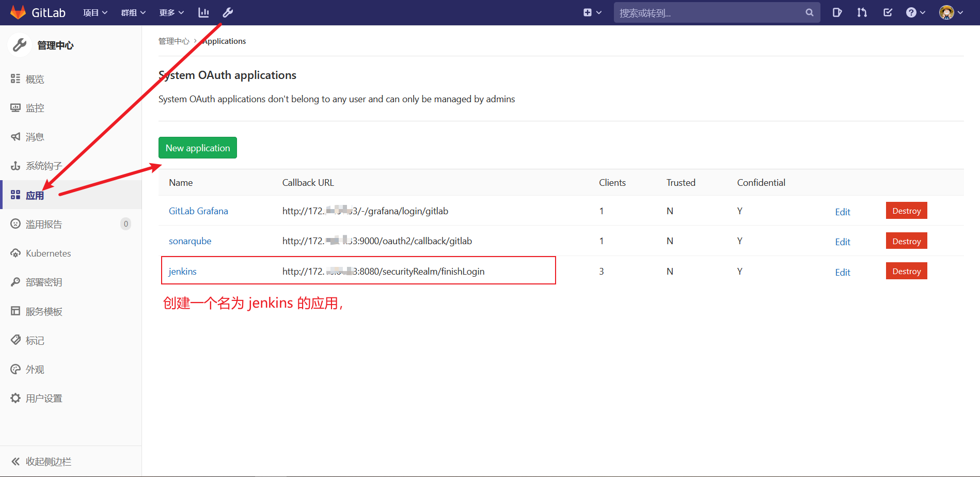Open the to-do list icon
980x477 pixels.
[x=888, y=12]
